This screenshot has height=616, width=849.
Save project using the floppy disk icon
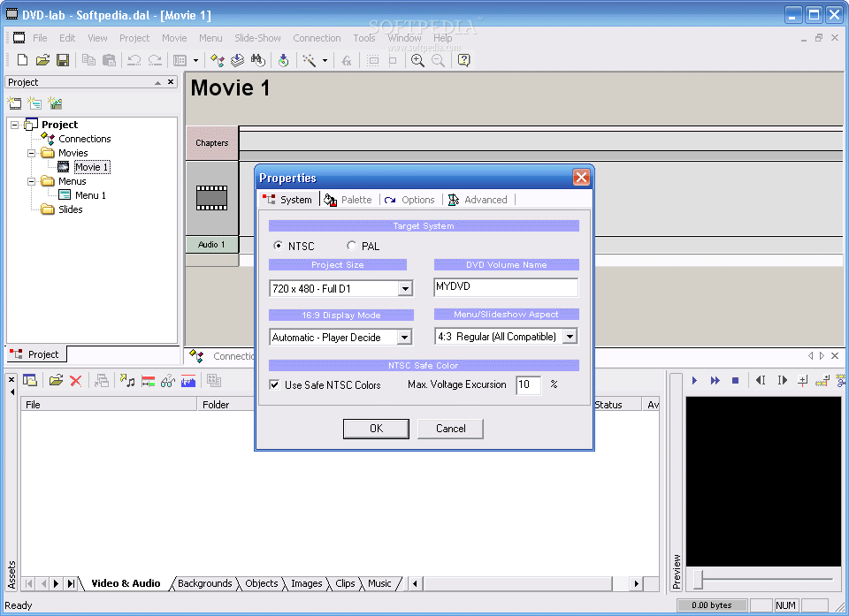tap(63, 60)
